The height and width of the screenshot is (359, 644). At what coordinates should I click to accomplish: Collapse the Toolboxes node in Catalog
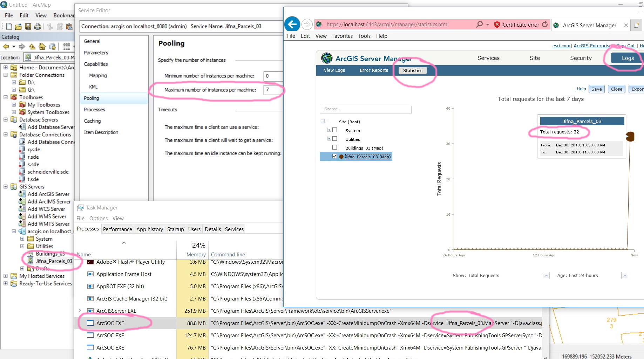pos(6,97)
